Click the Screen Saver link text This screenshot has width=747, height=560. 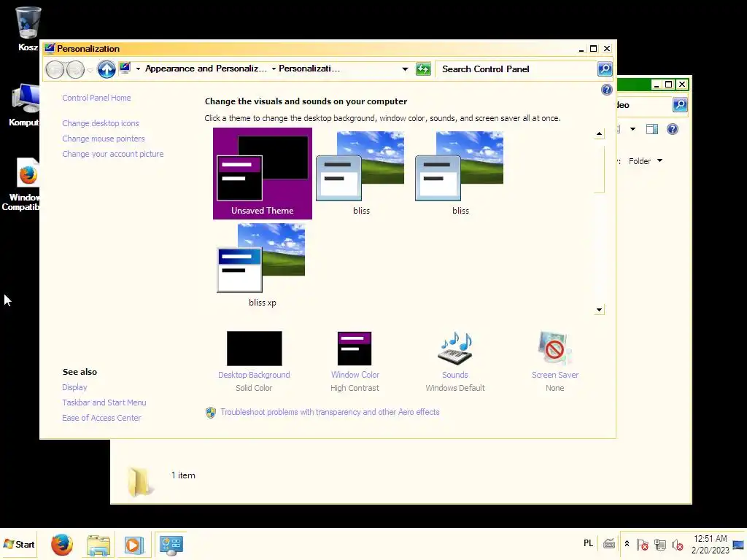[x=555, y=375]
